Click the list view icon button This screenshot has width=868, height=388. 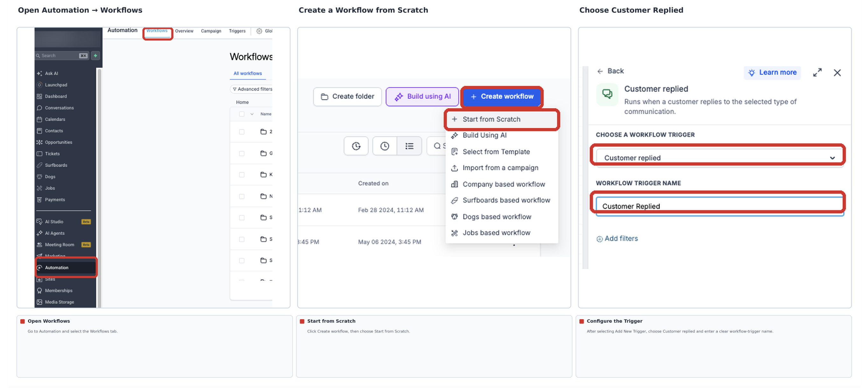pyautogui.click(x=409, y=146)
